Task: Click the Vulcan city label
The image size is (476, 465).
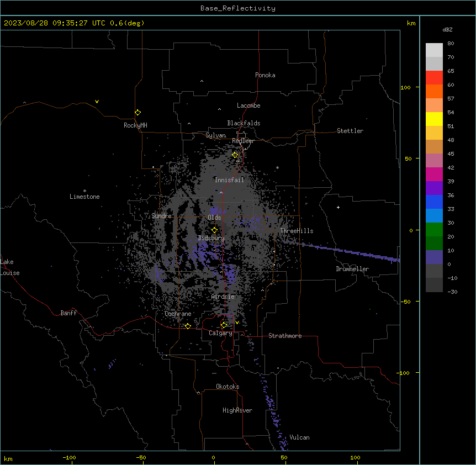Action: 300,437
